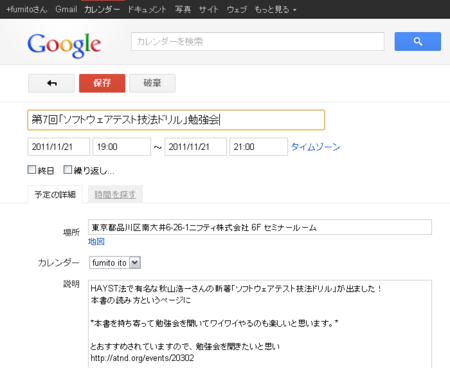Toggle the 繰り返し repeat checkbox
450x368 pixels.
pos(68,170)
